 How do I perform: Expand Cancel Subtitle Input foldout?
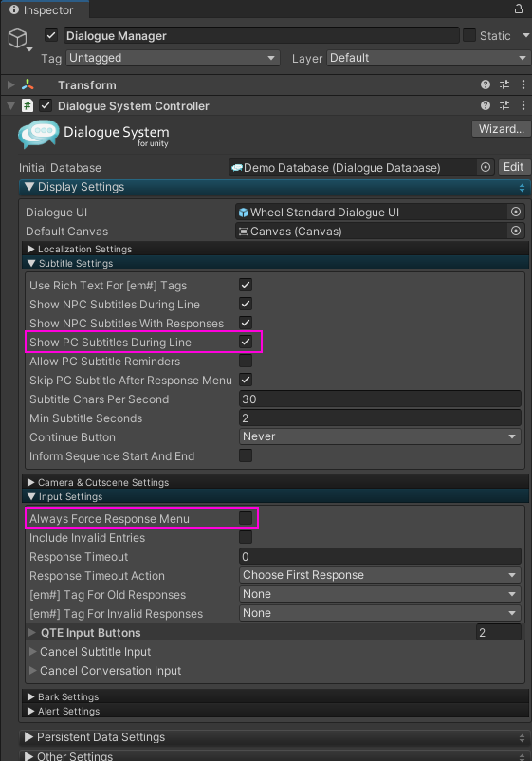click(32, 651)
